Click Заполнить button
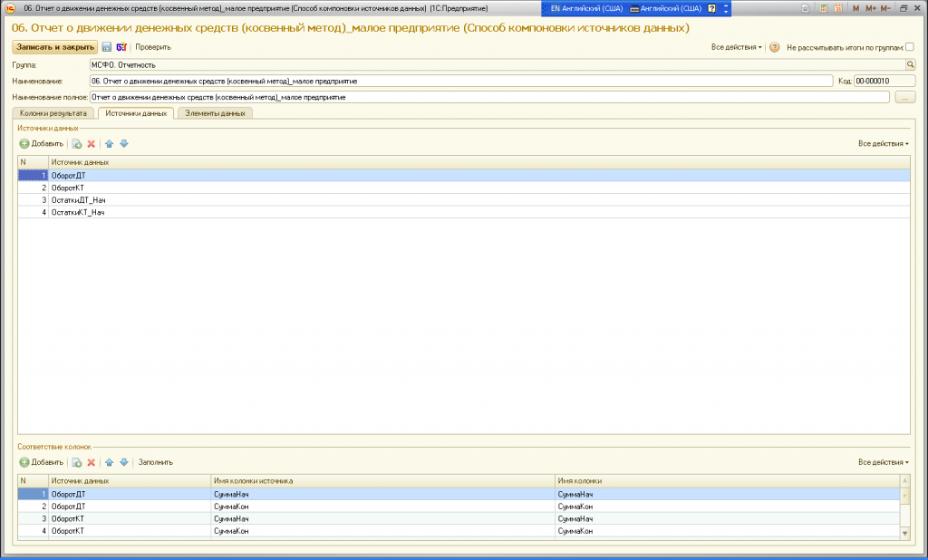 (156, 462)
